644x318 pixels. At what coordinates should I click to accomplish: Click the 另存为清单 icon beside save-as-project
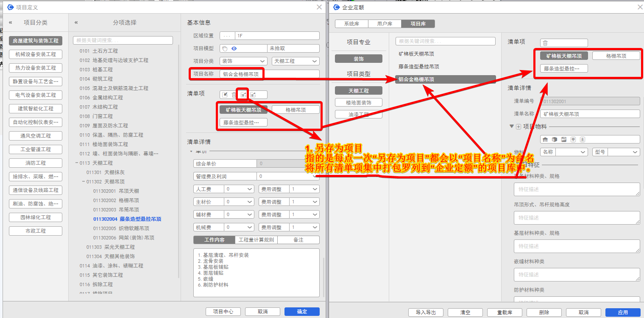click(253, 95)
